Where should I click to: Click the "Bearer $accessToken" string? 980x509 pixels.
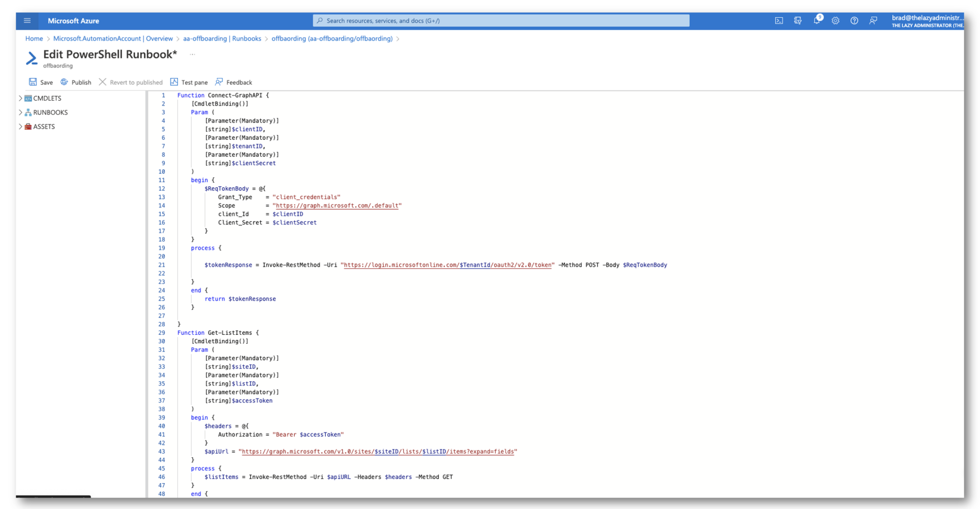308,435
